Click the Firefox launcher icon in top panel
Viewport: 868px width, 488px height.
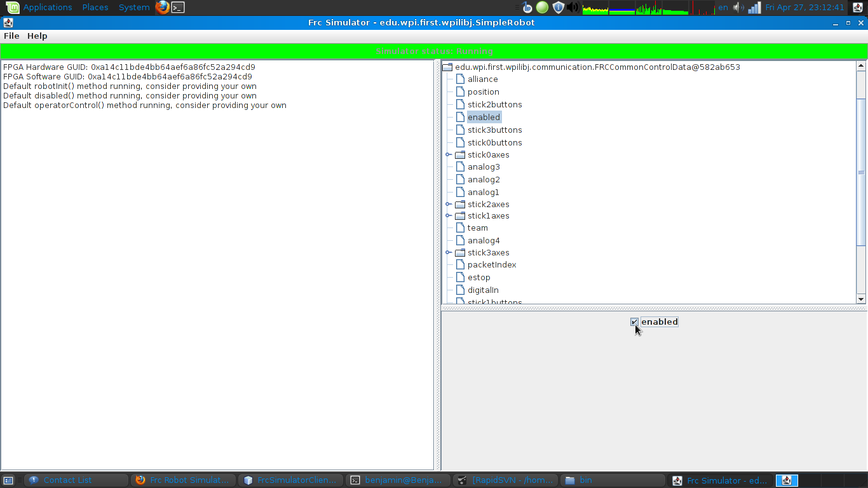(163, 8)
